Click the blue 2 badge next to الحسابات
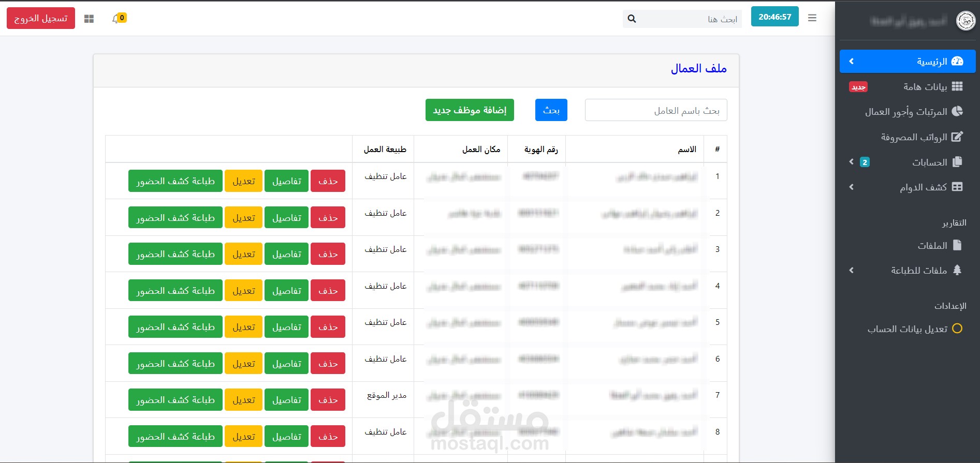980x463 pixels. click(865, 162)
